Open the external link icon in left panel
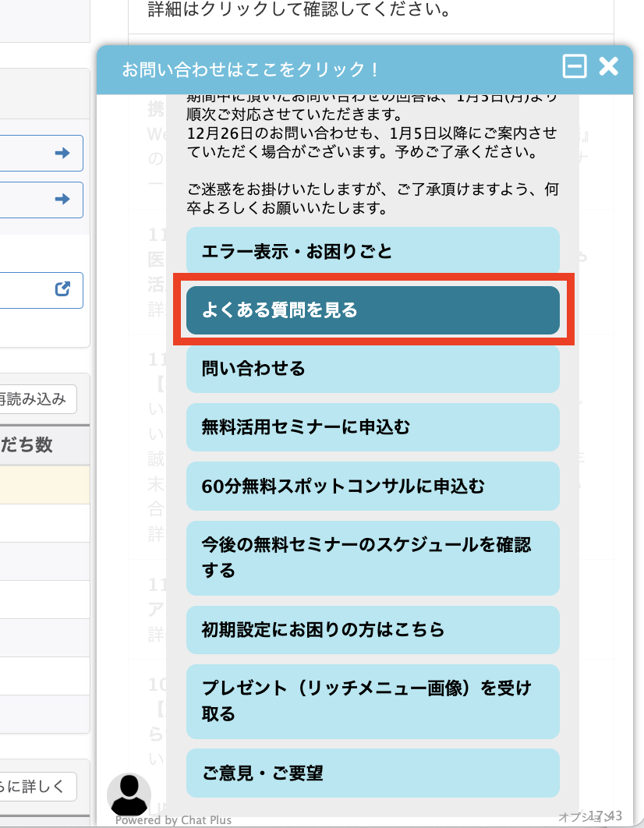The height and width of the screenshot is (828, 644). pos(62,289)
